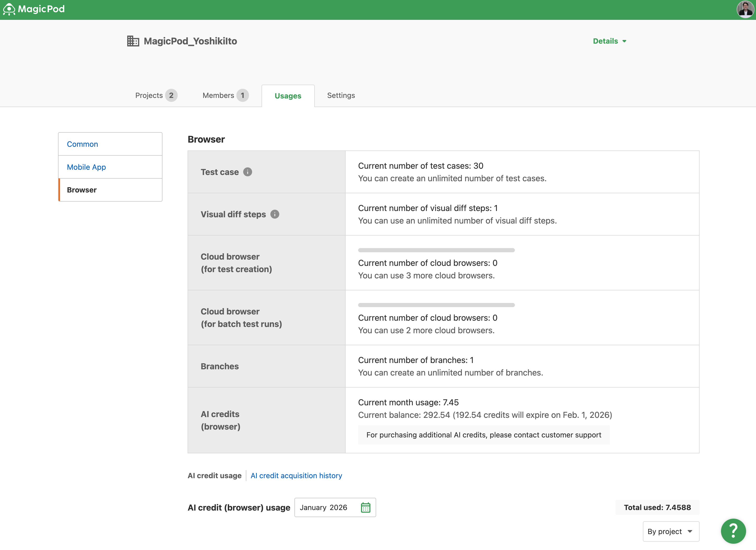
Task: Click the Projects tab badge showing 2
Action: point(172,95)
